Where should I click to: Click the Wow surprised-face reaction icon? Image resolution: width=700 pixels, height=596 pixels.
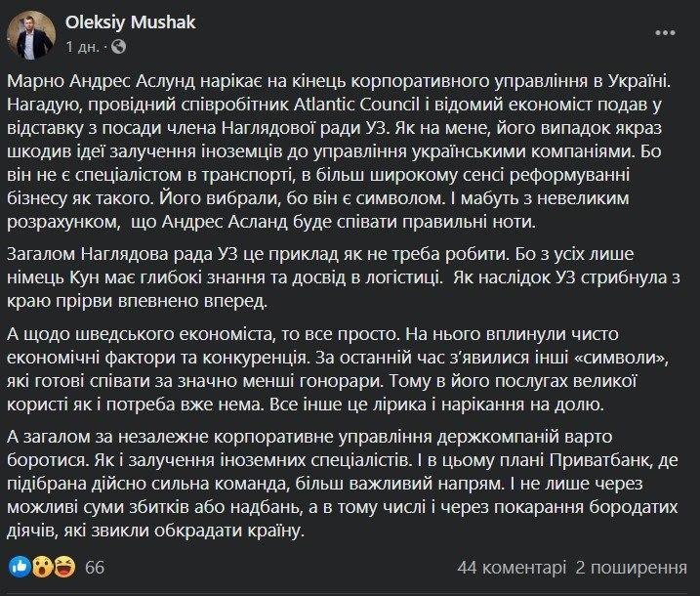pyautogui.click(x=42, y=567)
